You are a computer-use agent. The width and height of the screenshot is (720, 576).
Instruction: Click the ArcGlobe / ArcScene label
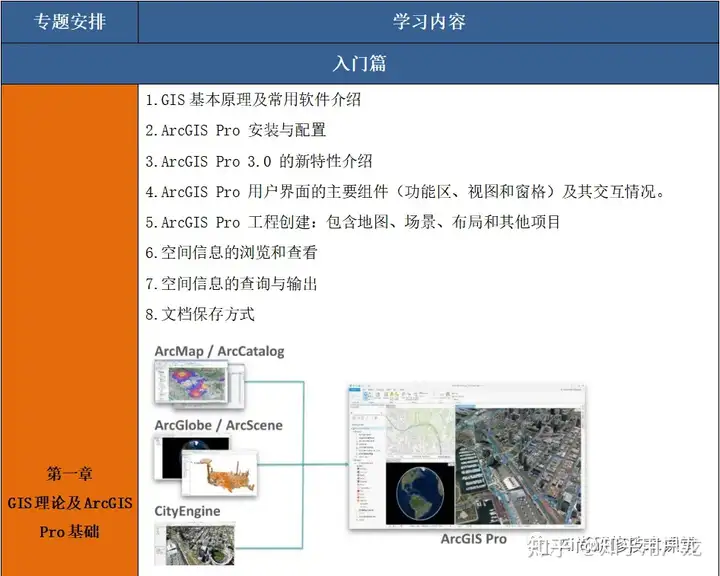click(219, 425)
